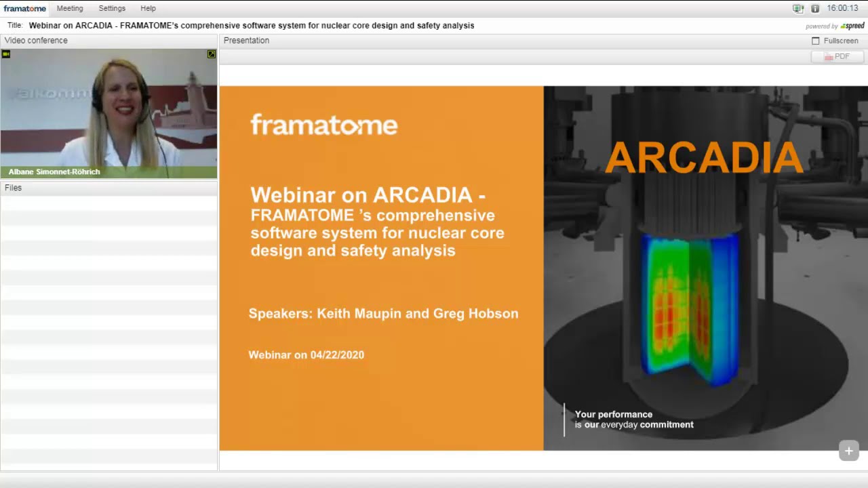
Task: Click the framatome logo in the menu bar
Action: 25,8
